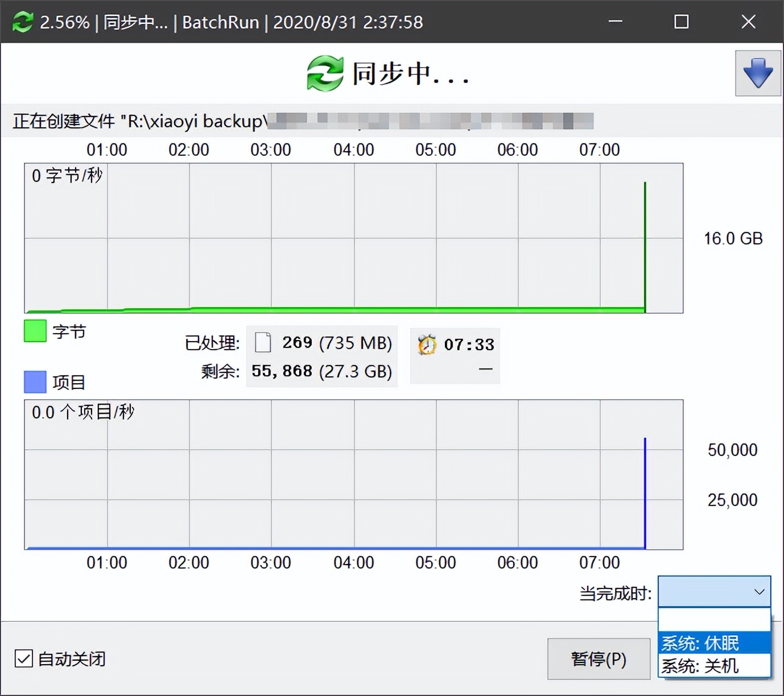Click the alarm clock elapsed time icon
Viewport: 784px width, 696px height.
tap(427, 344)
